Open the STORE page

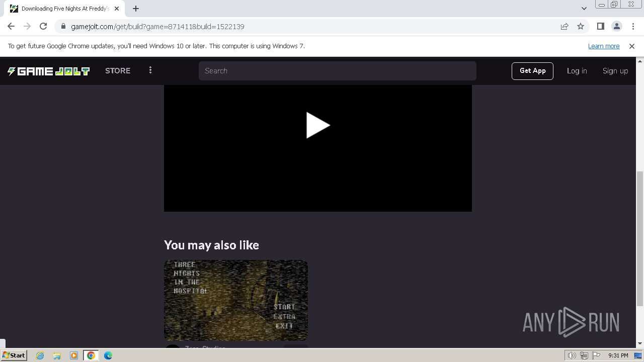click(118, 71)
